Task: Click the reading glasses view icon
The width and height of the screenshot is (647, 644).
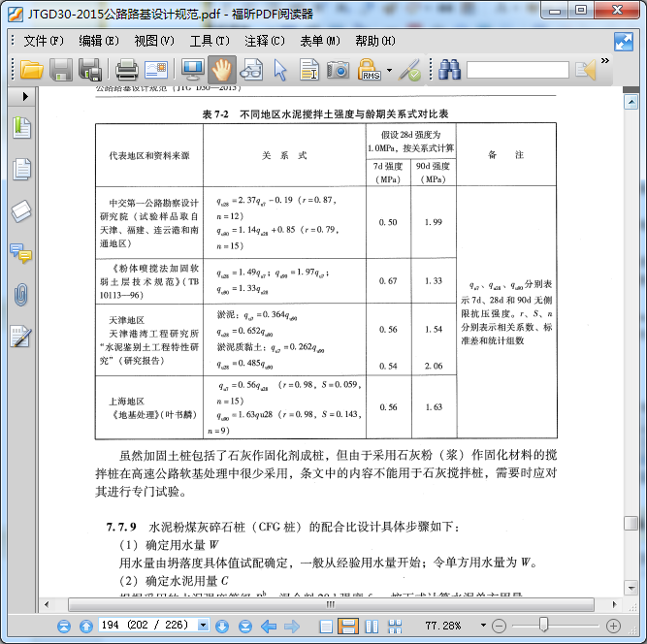Action: point(251,69)
